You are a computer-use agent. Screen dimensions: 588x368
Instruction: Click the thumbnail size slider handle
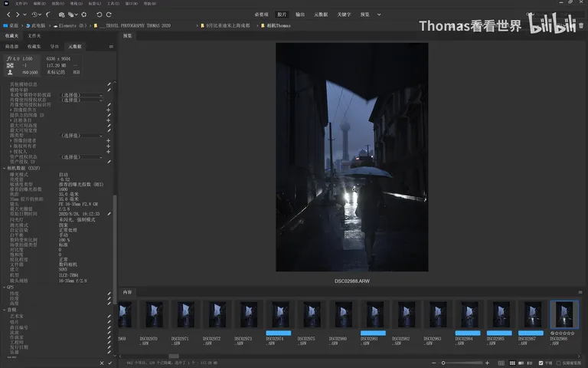(443, 363)
